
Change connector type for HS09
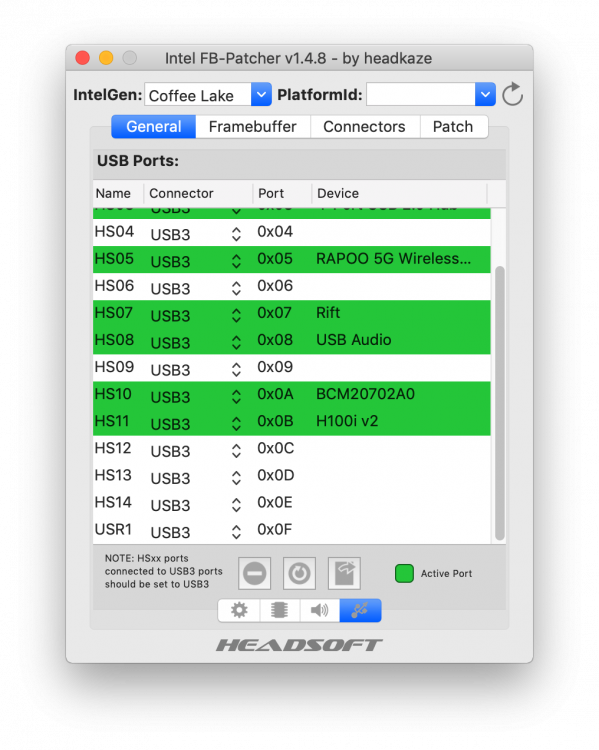tap(236, 369)
